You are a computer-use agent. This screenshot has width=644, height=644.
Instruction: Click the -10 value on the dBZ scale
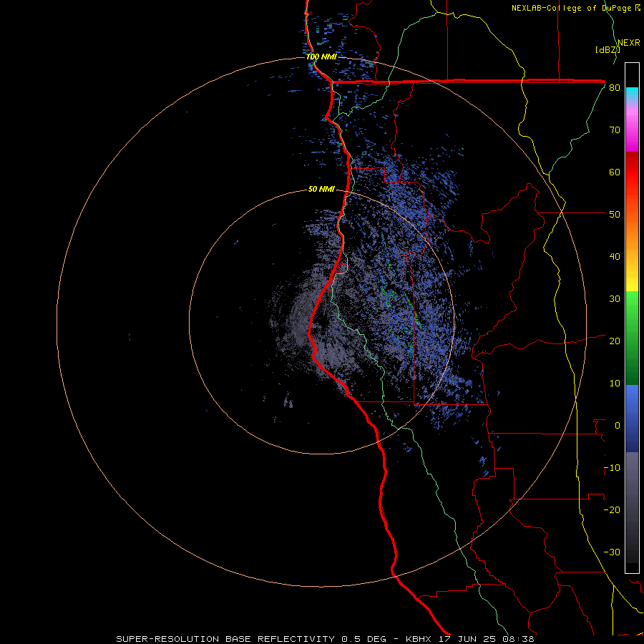[x=612, y=468]
